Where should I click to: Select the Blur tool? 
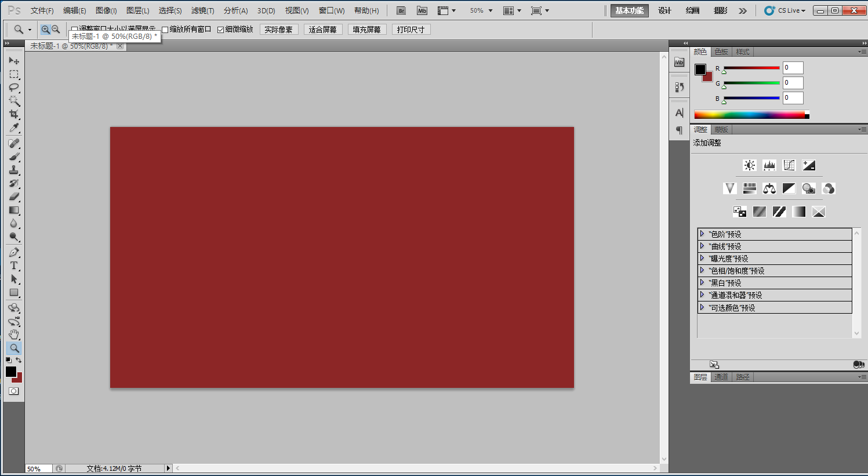coord(14,223)
